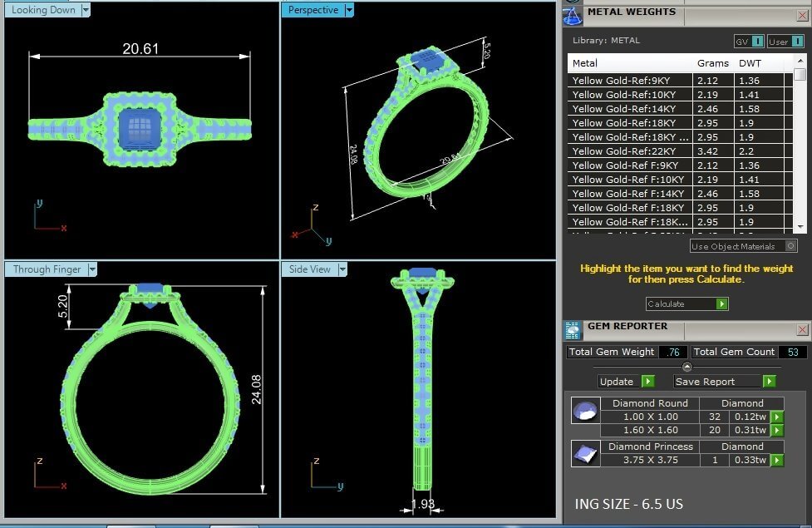This screenshot has width=812, height=528.
Task: Click green arrow beside 0.33tw princess row
Action: pyautogui.click(x=776, y=460)
